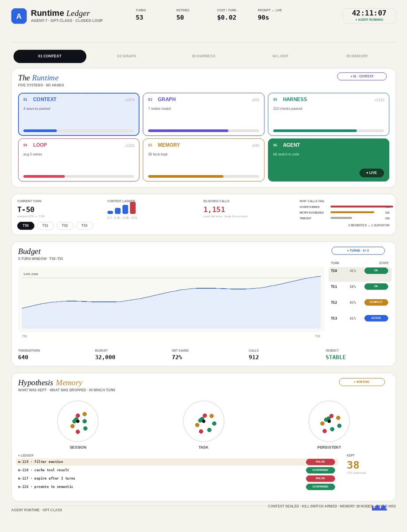
Task: Choose the T53 turn chip
Action: point(85,226)
